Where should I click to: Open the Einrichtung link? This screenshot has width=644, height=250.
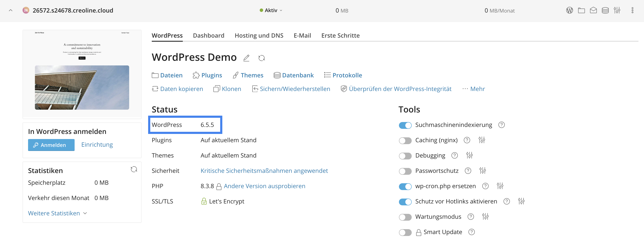(97, 145)
